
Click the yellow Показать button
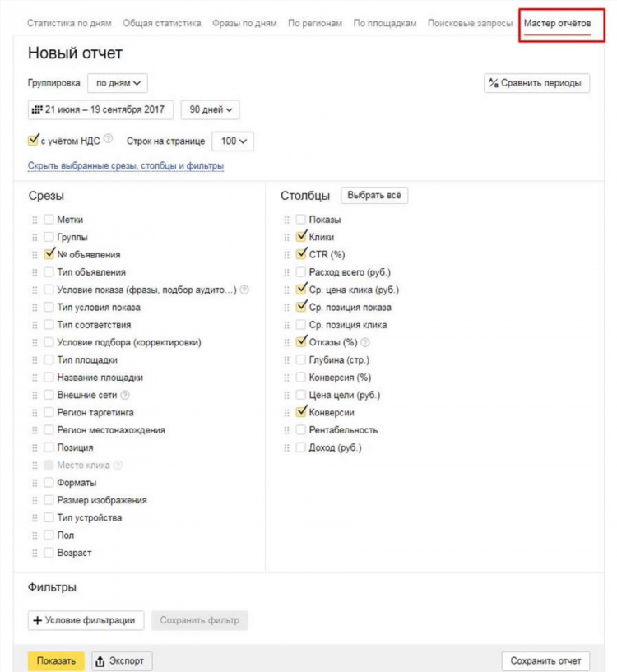pos(56,660)
